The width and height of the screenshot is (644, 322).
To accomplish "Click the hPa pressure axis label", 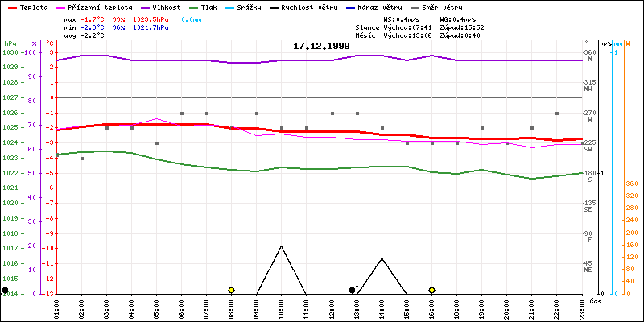I will coord(10,43).
